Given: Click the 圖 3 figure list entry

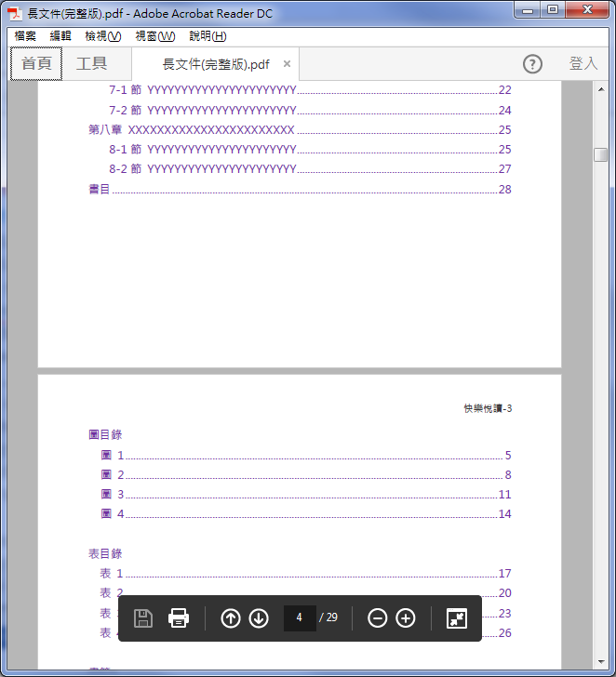Looking at the screenshot, I should 306,495.
